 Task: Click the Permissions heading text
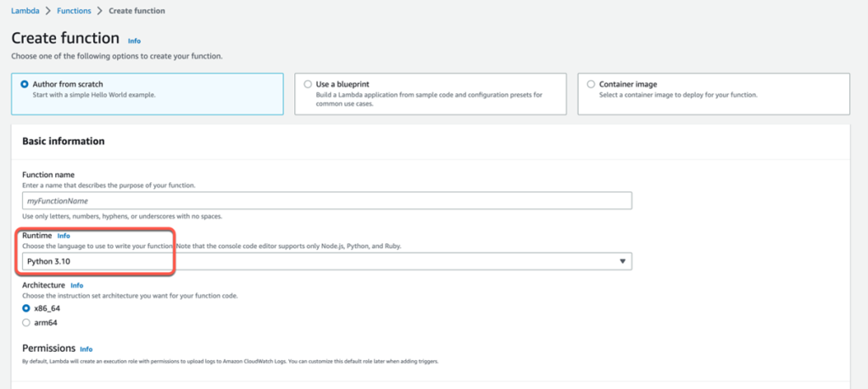tap(48, 348)
